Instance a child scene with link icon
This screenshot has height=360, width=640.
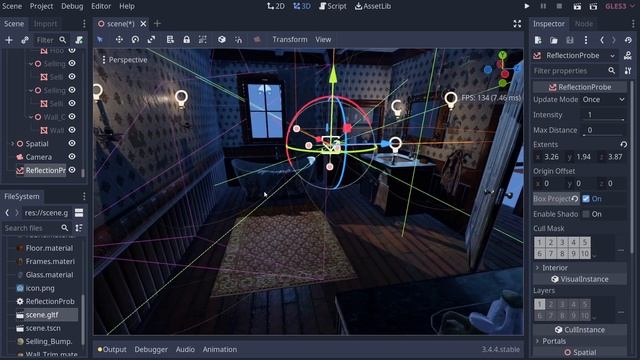click(25, 40)
